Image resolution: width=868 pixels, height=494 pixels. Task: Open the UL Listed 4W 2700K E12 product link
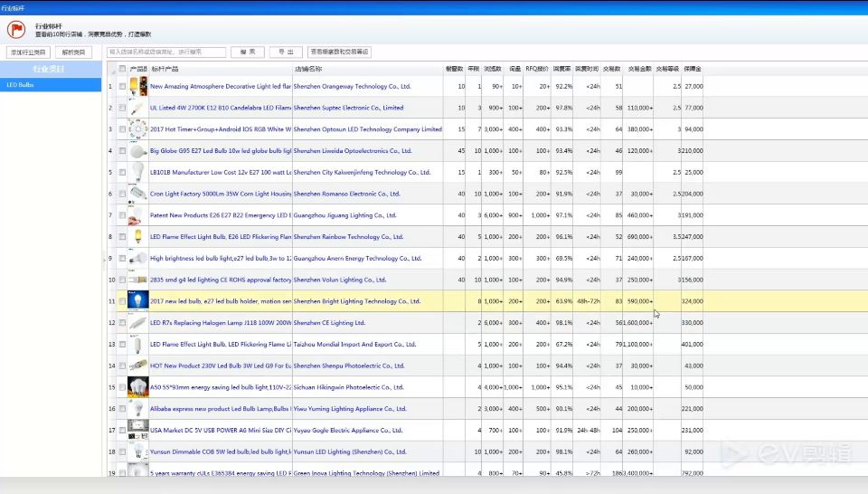pos(221,108)
